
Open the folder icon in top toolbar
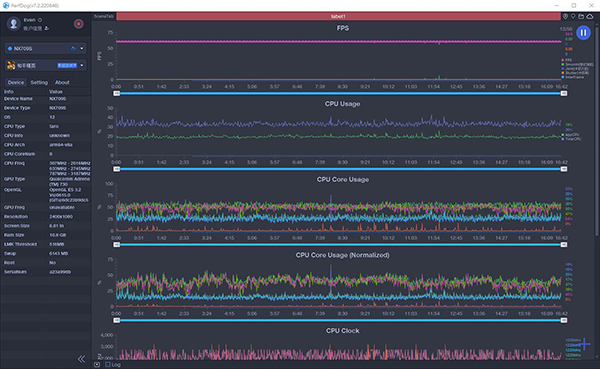[x=581, y=16]
